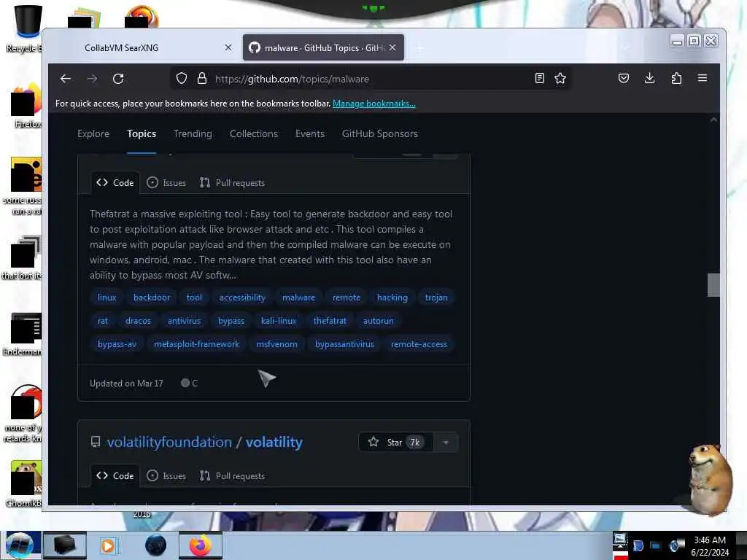Switch to the CollabVM SearXNG tab
The image size is (747, 560).
tap(143, 47)
